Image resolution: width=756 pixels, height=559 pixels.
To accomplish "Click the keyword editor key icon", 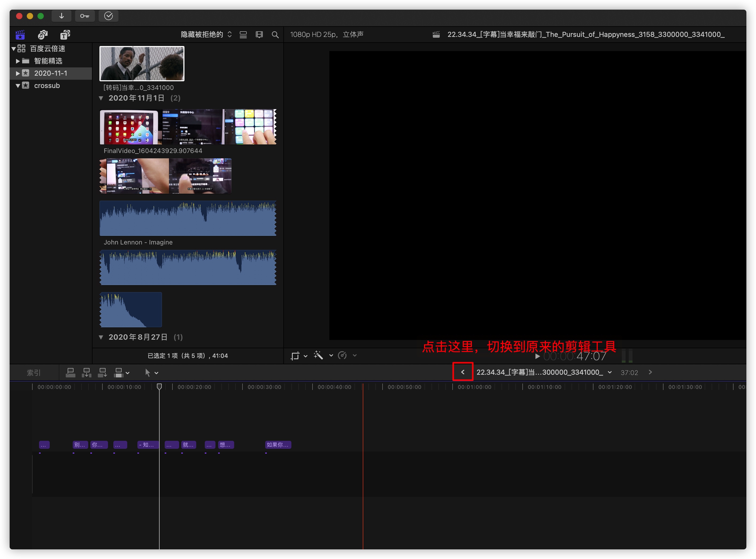I will coord(84,16).
